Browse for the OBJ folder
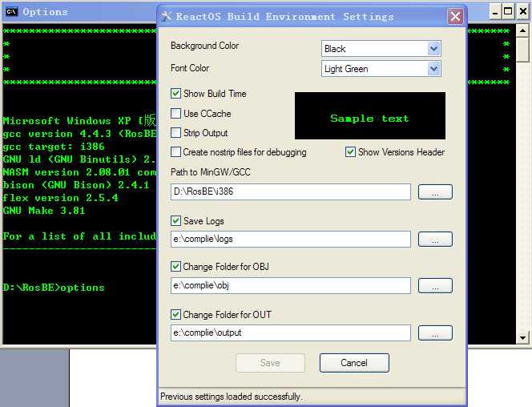Image resolution: width=532 pixels, height=407 pixels. 435,285
